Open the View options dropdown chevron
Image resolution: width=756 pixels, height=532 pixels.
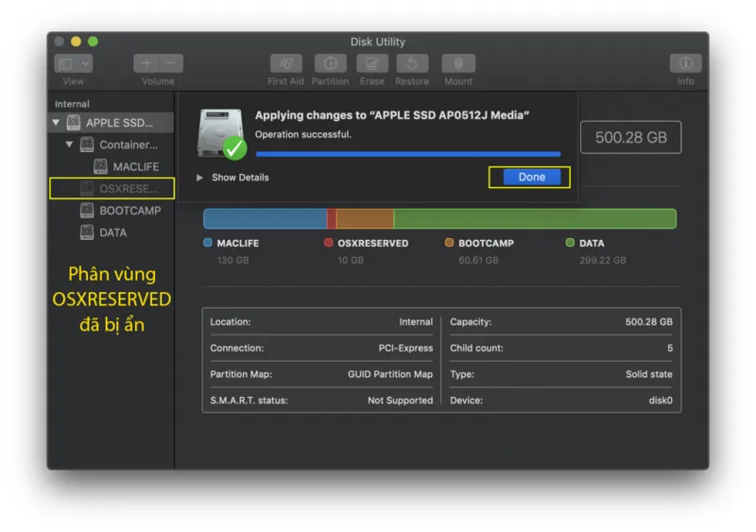tap(85, 63)
